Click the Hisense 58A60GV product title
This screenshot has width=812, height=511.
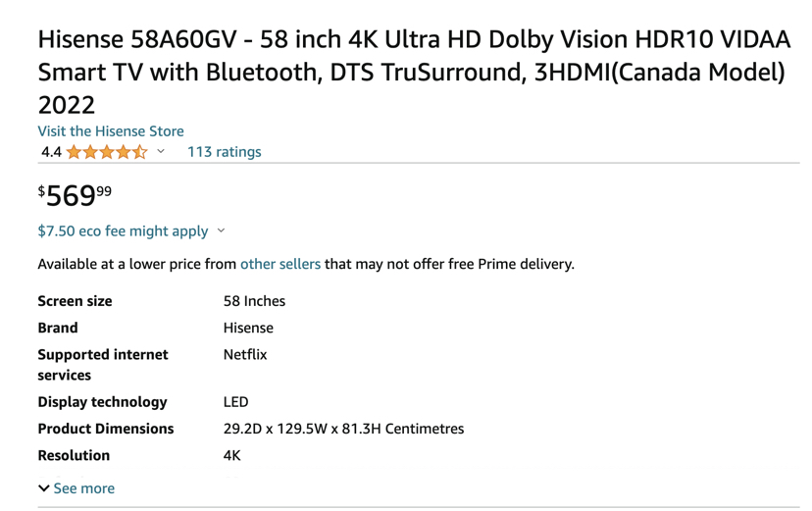414,72
